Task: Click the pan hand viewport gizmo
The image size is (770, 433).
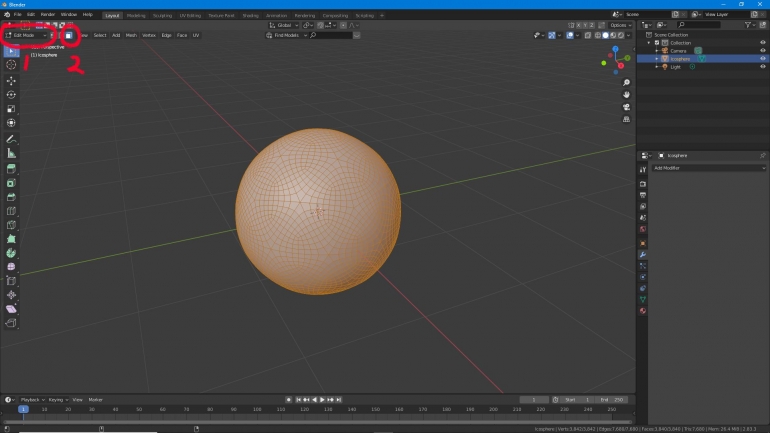Action: coord(626,95)
